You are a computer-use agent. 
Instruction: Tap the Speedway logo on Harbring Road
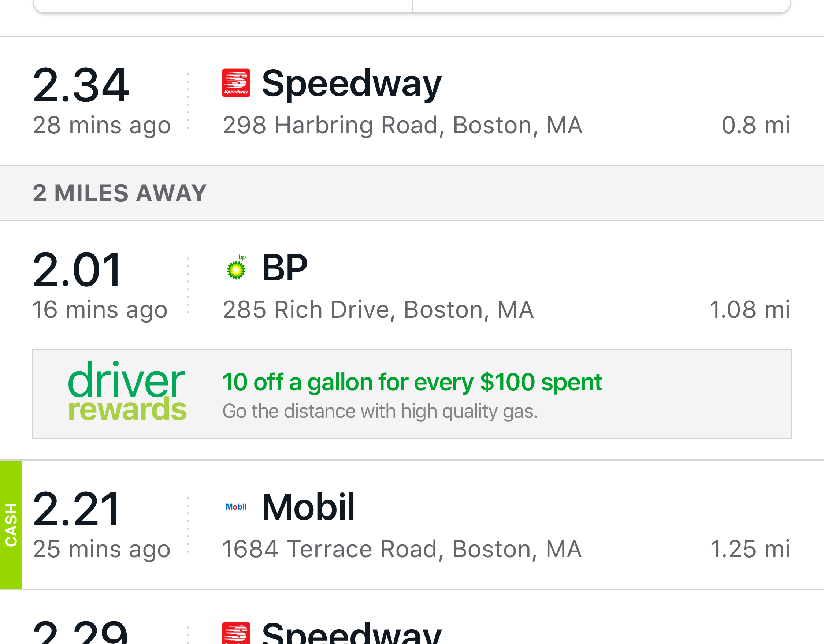(236, 83)
